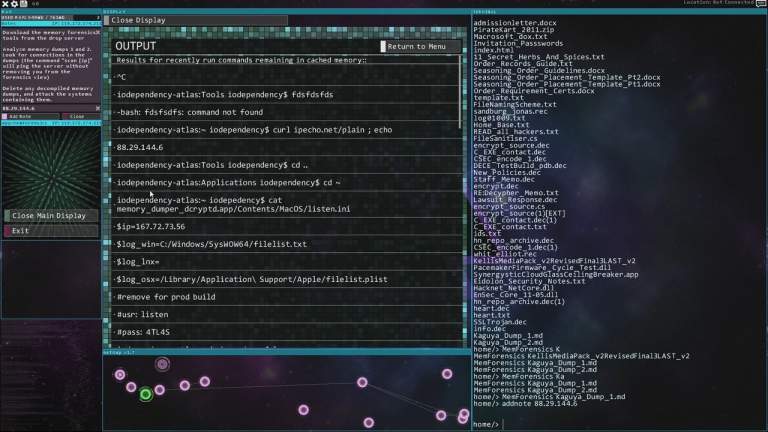Click 'index.html' in terminal
Viewport: 768px width, 432px height.
coord(494,50)
